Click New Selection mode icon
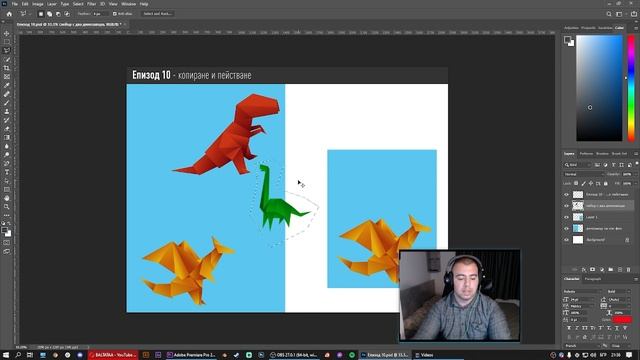The image size is (640, 360). 41,14
